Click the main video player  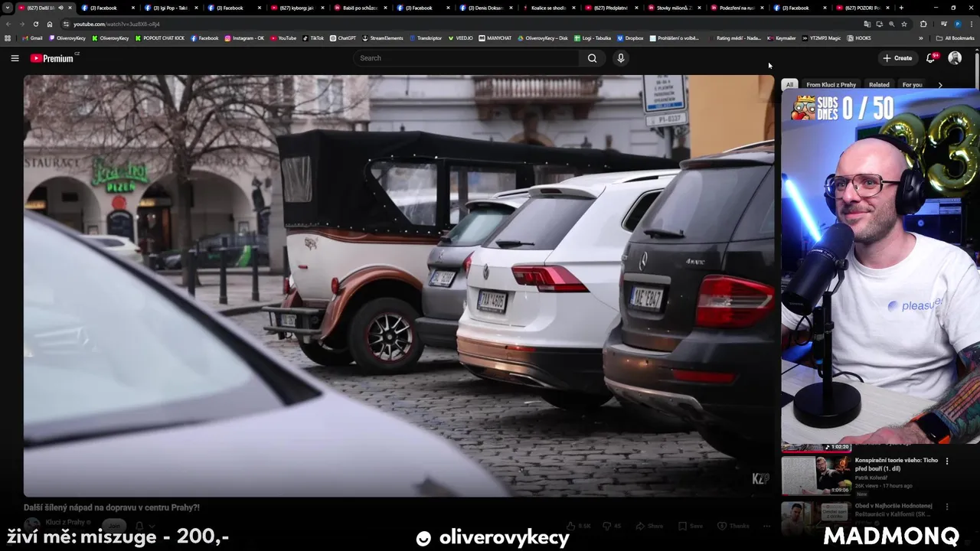tap(399, 286)
